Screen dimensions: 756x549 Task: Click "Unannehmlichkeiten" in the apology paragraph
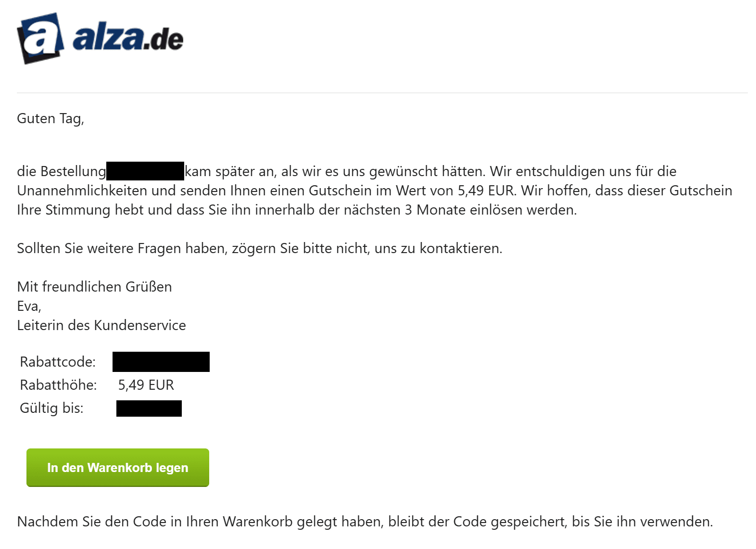point(82,191)
